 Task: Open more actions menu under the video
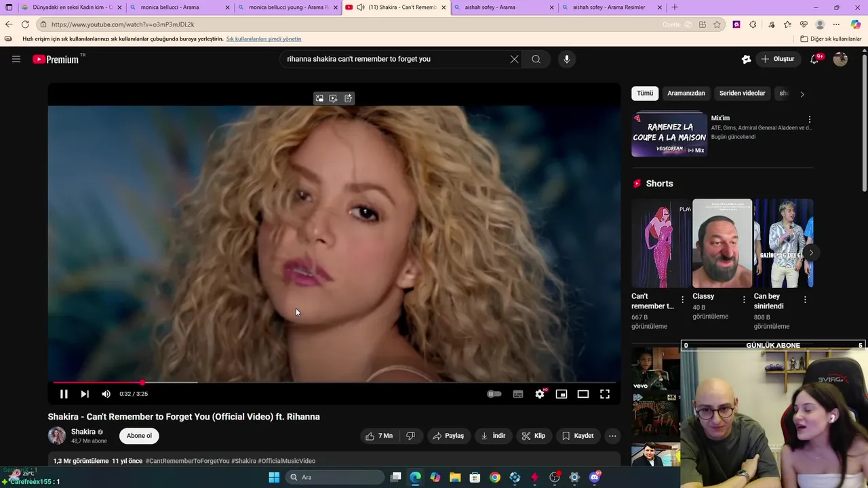point(612,436)
